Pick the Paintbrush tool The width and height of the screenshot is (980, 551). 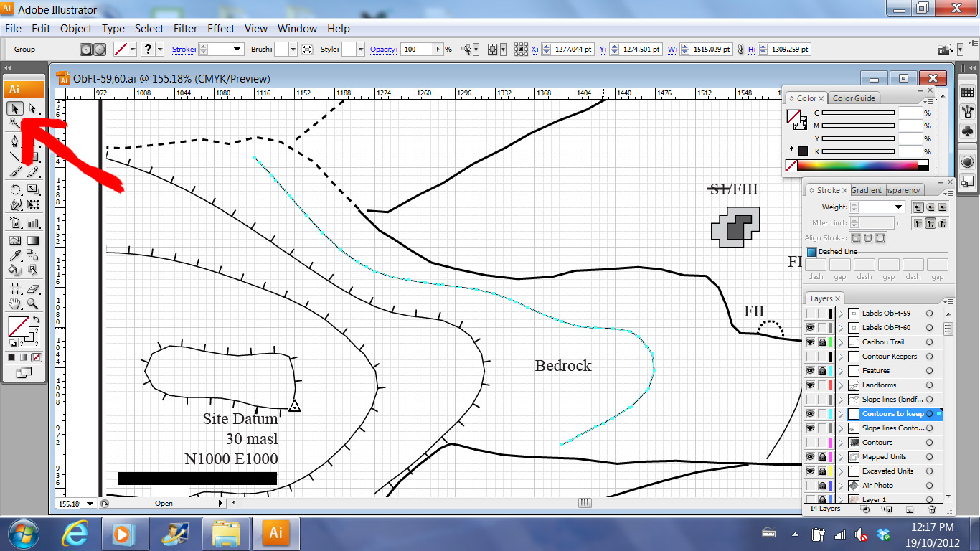pos(15,172)
